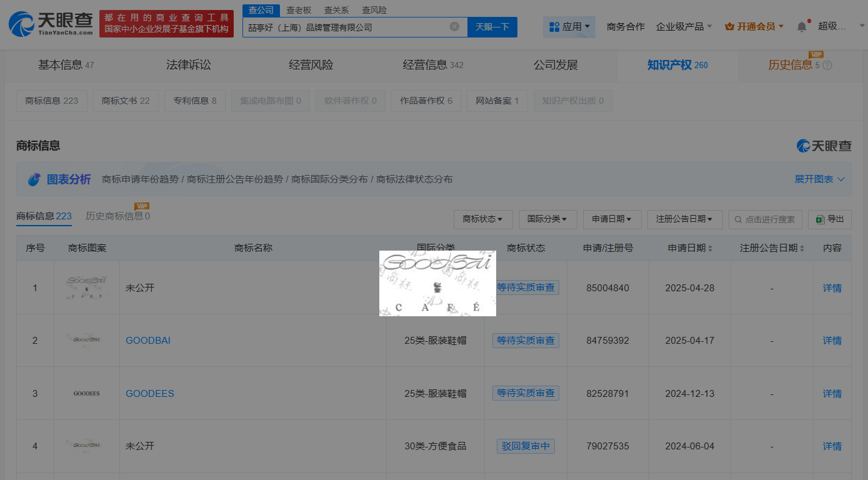This screenshot has height=480, width=868.
Task: Open 国际分类 filter dropdown
Action: point(547,219)
